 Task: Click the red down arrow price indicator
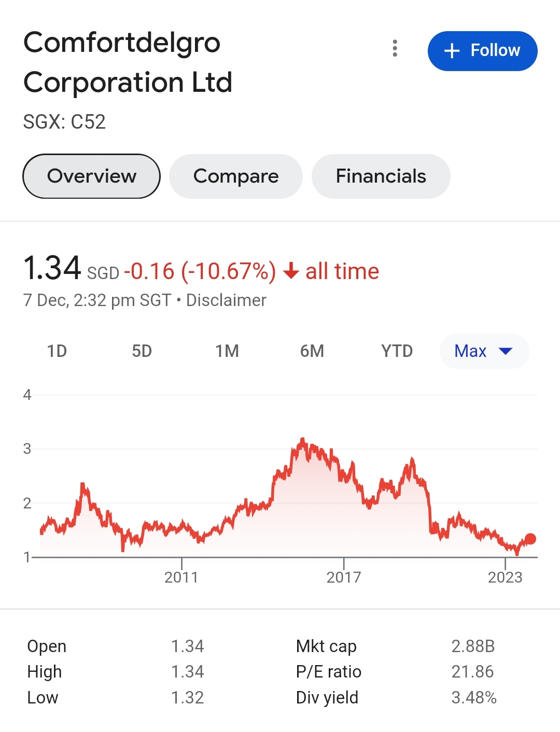pos(291,271)
